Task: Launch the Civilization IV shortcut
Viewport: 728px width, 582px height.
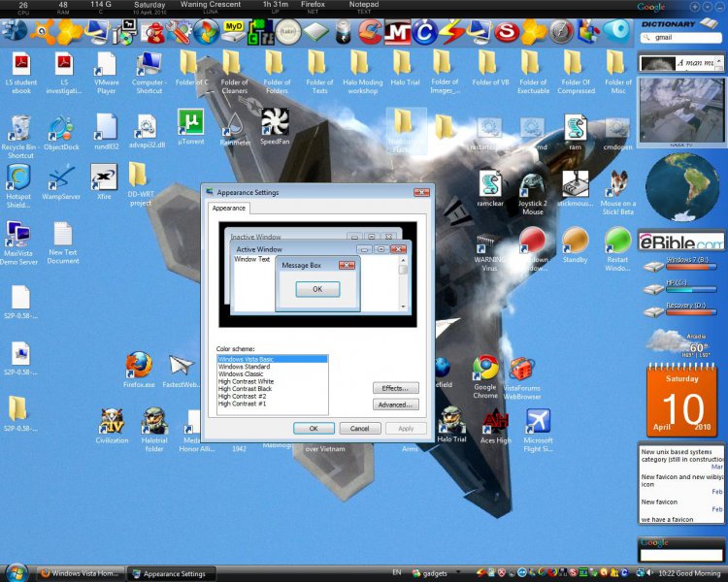Action: pos(112,426)
